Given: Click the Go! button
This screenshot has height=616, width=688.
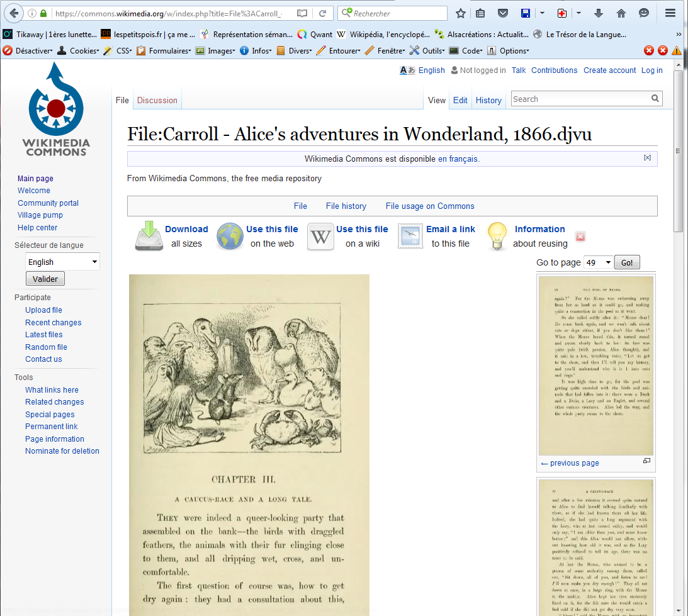Looking at the screenshot, I should 627,262.
